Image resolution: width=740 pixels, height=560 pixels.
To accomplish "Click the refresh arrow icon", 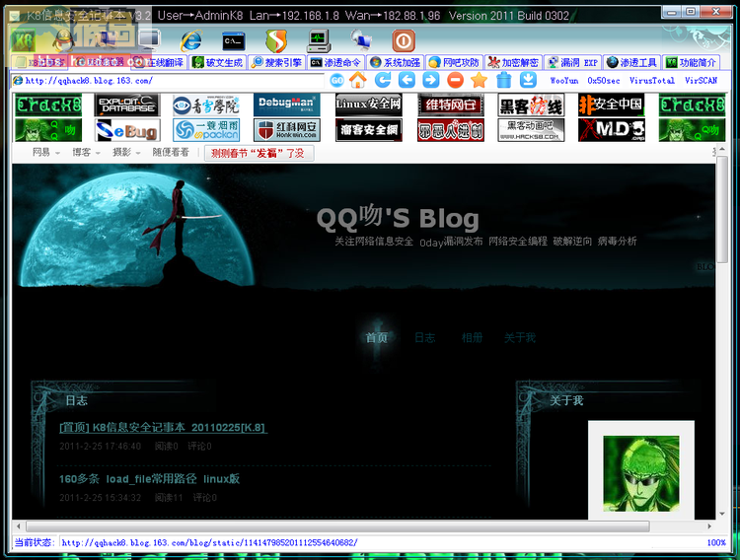I will point(383,80).
